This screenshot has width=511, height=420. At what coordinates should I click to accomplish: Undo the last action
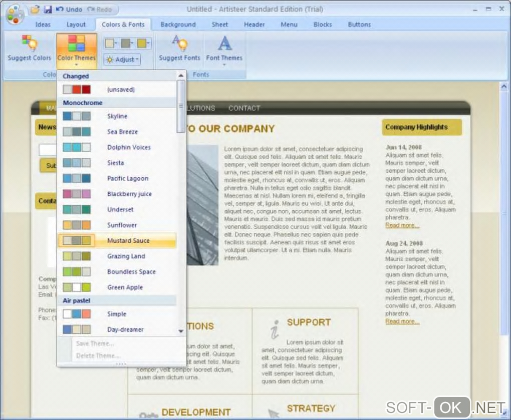tap(69, 10)
